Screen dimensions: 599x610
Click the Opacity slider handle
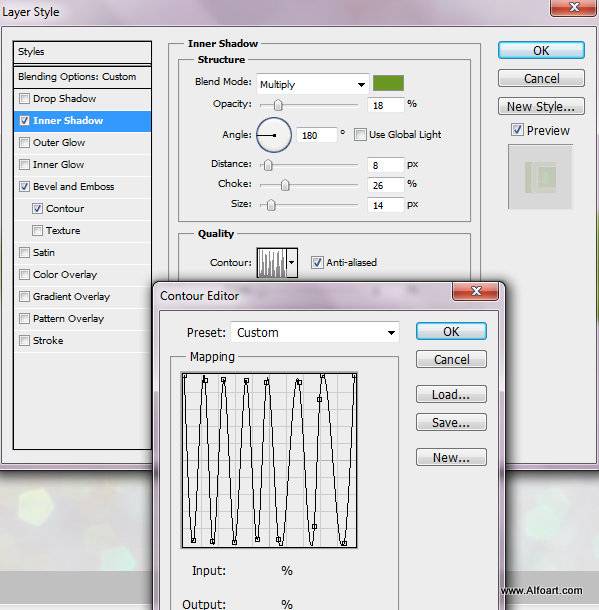pos(278,105)
